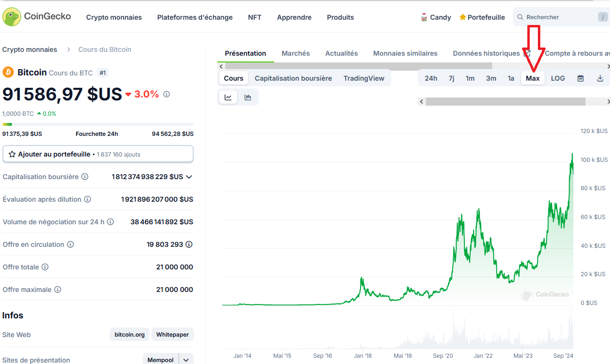The height and width of the screenshot is (364, 610).
Task: Open the bitcoin.org website link
Action: point(129,335)
